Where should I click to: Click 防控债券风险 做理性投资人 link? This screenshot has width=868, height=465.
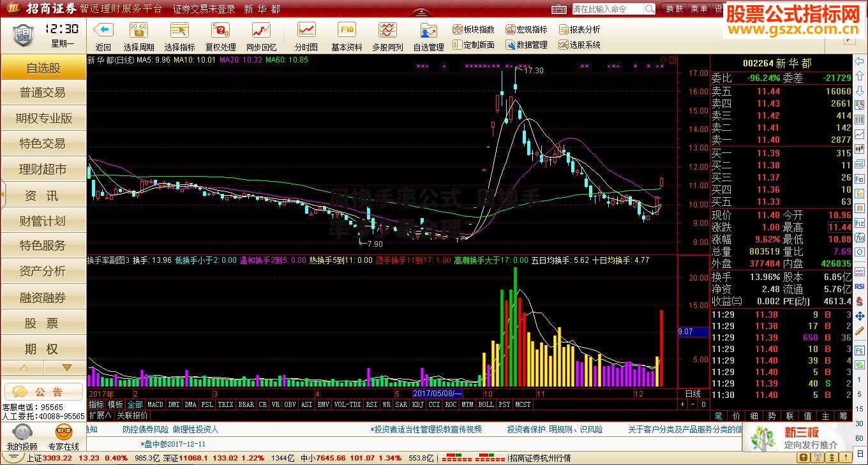[x=170, y=429]
